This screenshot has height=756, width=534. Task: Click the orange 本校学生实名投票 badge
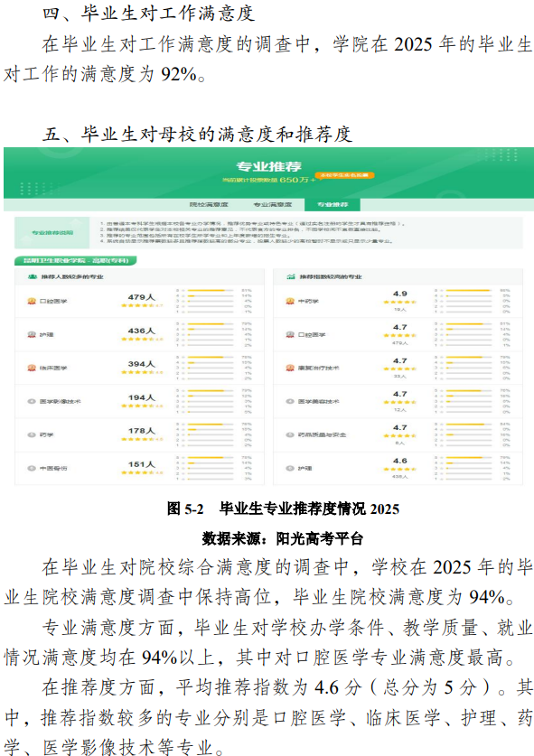344,175
